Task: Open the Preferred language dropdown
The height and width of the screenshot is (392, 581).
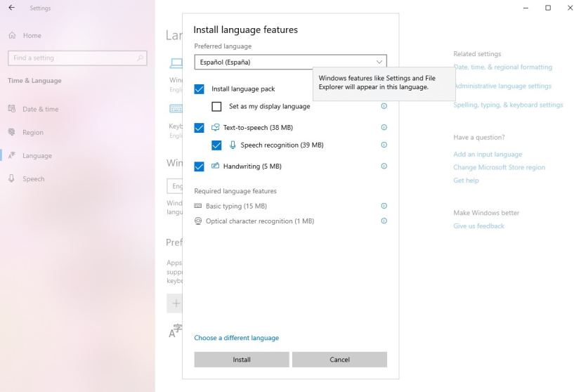Action: click(x=291, y=63)
